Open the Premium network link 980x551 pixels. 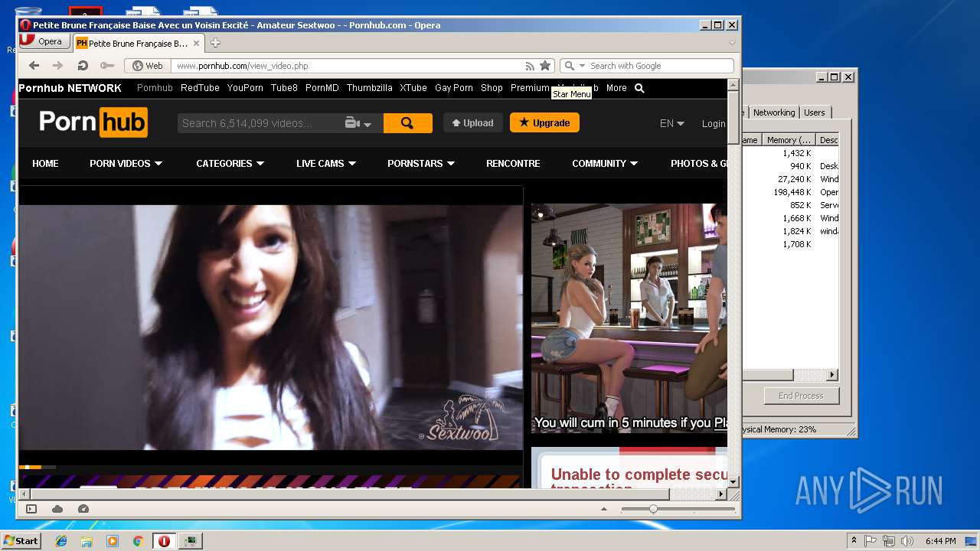tap(530, 88)
